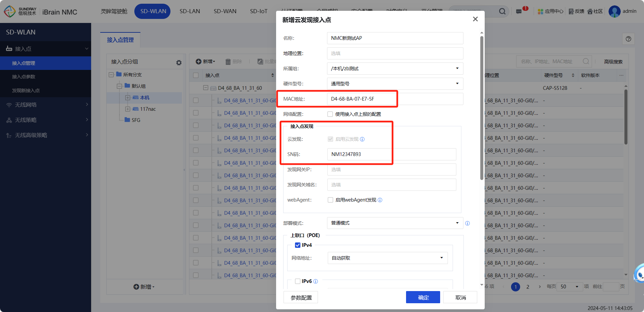Click the 云发现 info icon

pos(362,139)
